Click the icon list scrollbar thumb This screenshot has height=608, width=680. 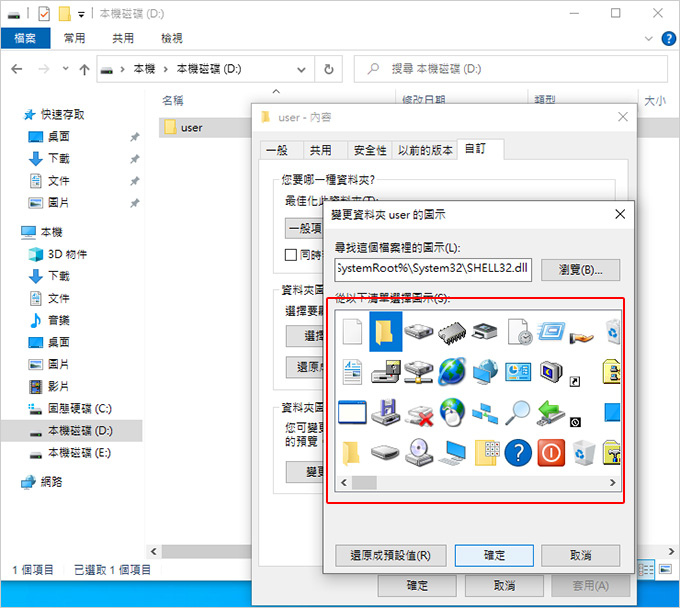pyautogui.click(x=364, y=483)
